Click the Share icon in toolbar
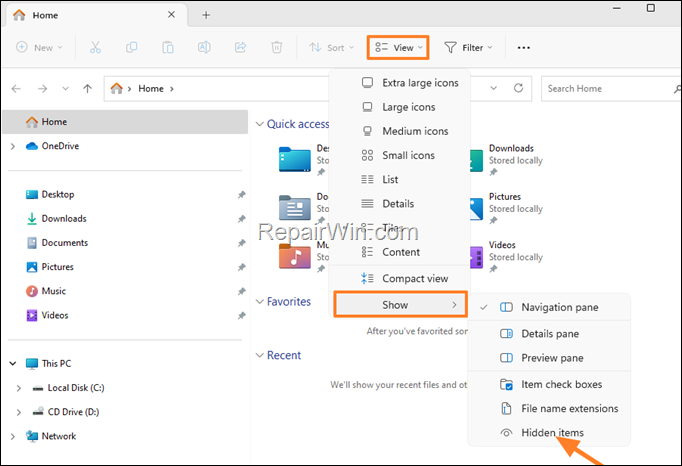The width and height of the screenshot is (682, 466). pyautogui.click(x=240, y=47)
